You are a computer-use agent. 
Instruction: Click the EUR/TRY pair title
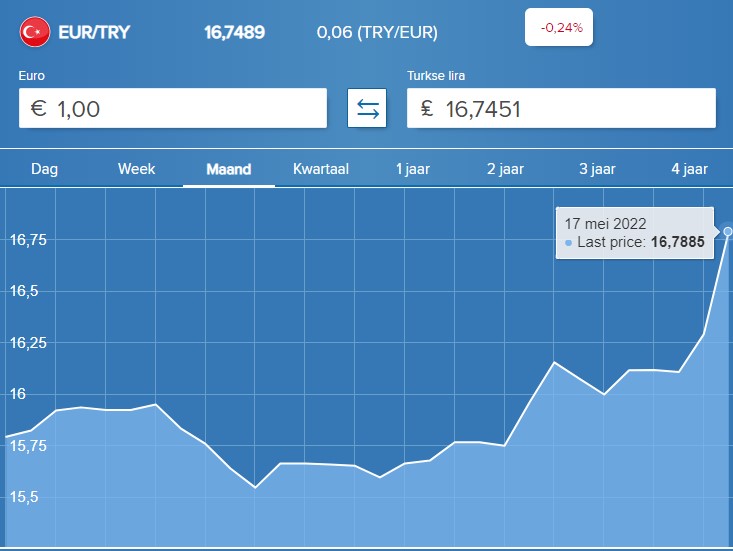pos(94,32)
